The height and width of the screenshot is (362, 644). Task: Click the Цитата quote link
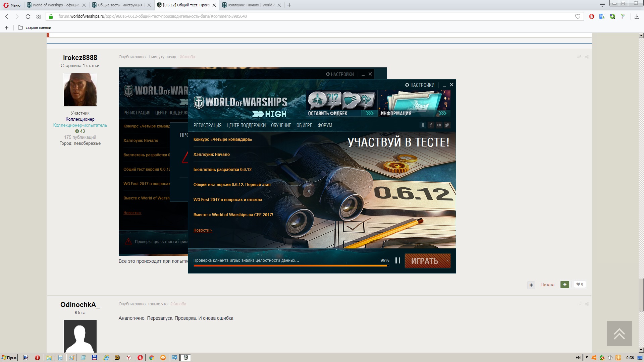(x=548, y=285)
